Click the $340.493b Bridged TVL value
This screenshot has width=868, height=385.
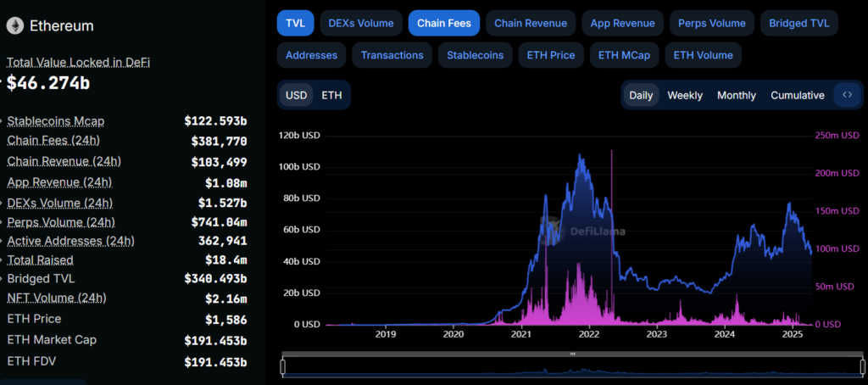click(216, 278)
